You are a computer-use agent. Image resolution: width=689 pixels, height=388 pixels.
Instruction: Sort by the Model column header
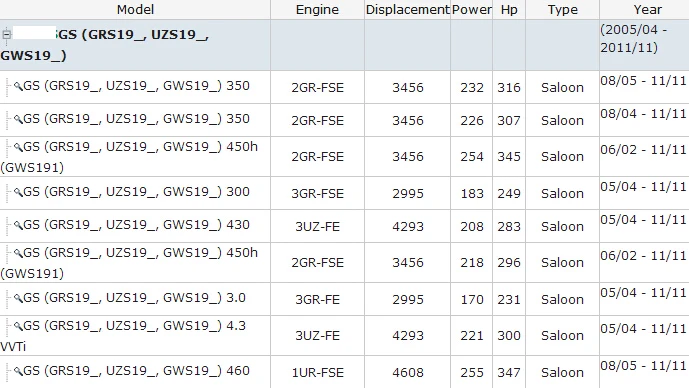[135, 9]
